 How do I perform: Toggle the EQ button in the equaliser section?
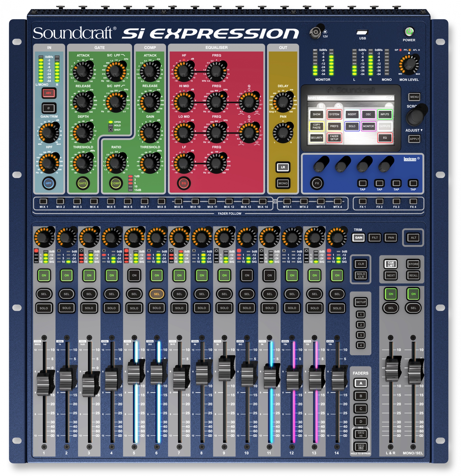[184, 183]
